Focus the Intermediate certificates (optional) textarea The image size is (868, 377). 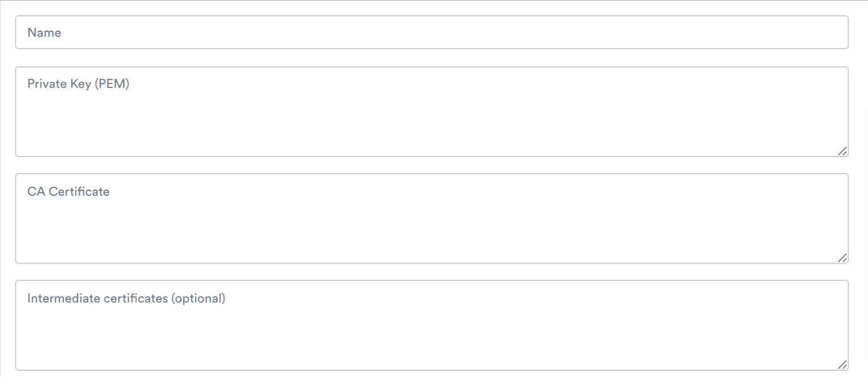(x=432, y=325)
